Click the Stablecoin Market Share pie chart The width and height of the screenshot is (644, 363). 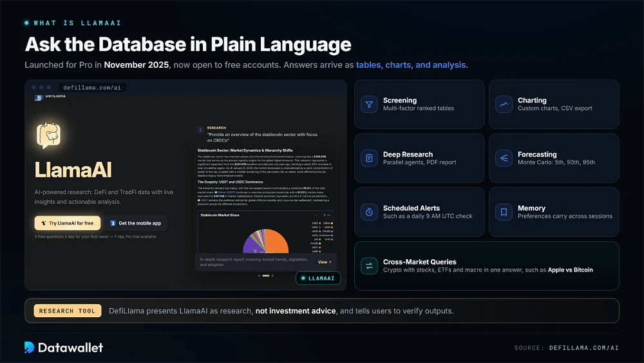(x=265, y=241)
